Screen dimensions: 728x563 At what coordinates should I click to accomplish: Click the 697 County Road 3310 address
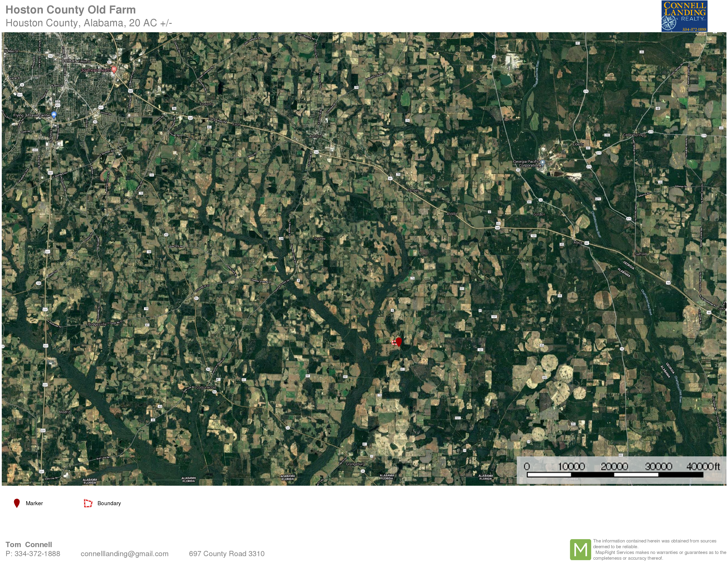click(x=227, y=554)
